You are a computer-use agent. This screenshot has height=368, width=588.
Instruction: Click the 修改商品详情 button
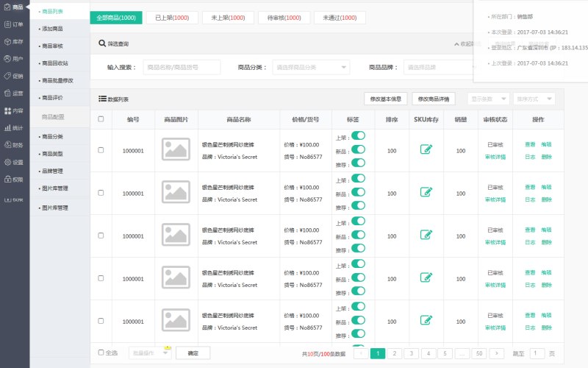434,99
